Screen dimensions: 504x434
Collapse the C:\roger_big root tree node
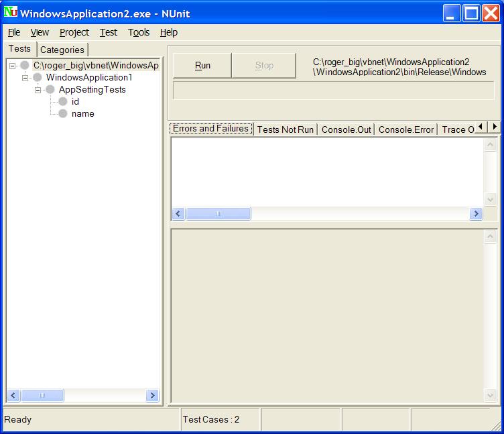(12, 66)
